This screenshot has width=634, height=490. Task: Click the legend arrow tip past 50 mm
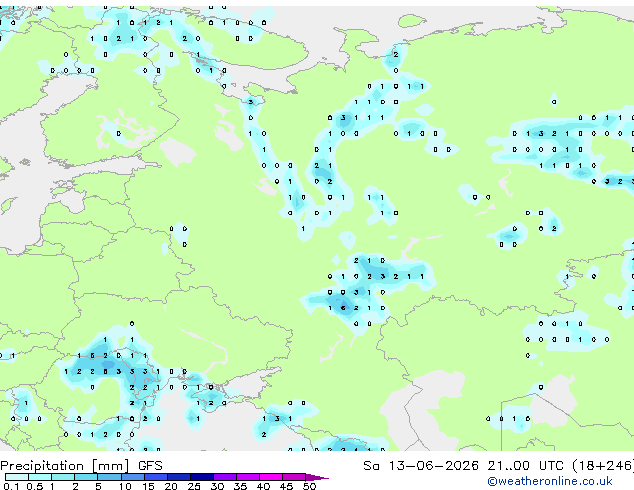point(319,477)
